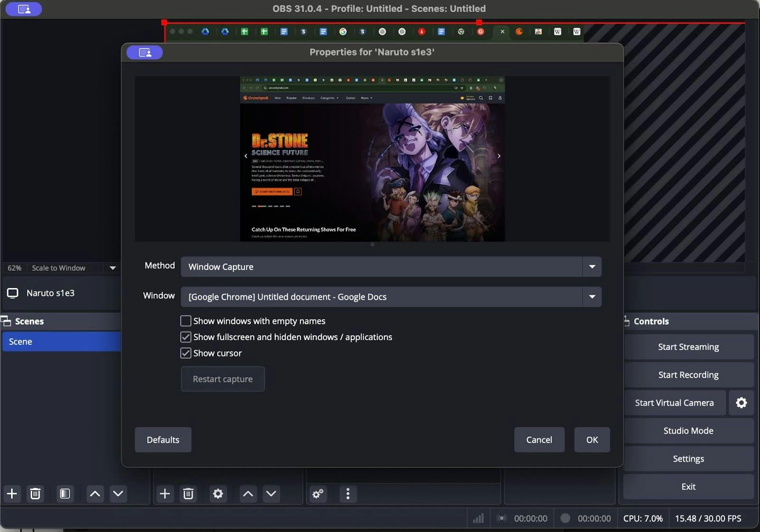760x532 pixels.
Task: Click first Wikipedia W tab icon in preview
Action: (x=557, y=32)
